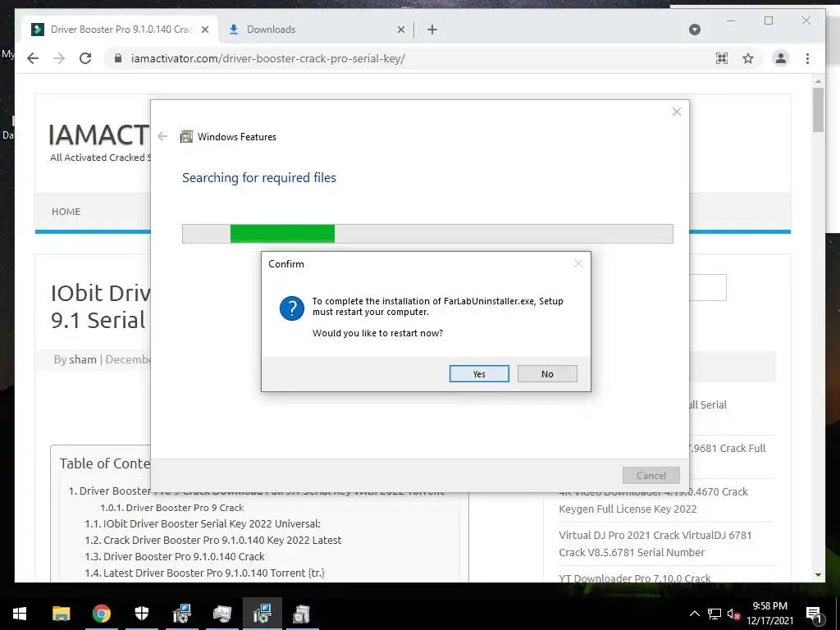Click the muted volume tray icon
The width and height of the screenshot is (840, 630).
(733, 614)
